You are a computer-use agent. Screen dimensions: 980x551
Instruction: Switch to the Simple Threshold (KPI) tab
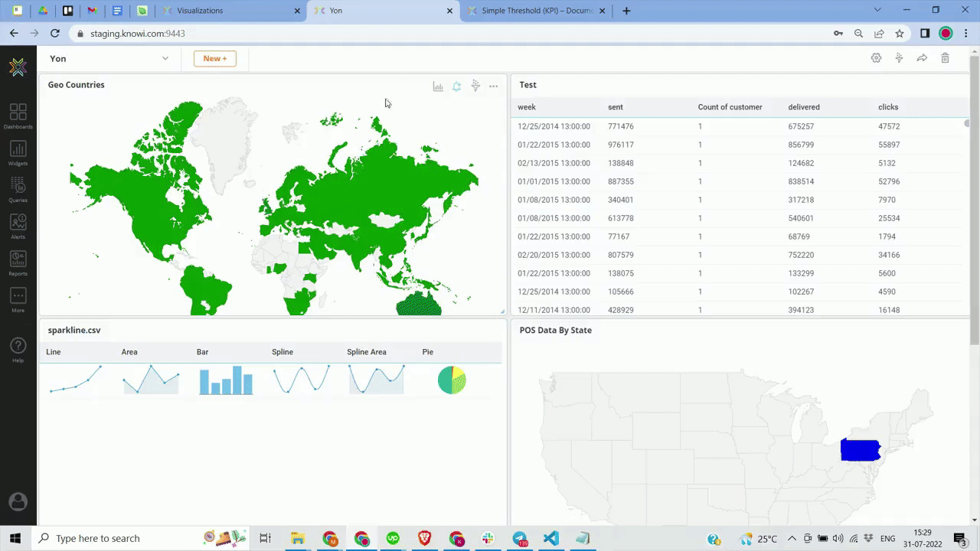click(x=536, y=11)
